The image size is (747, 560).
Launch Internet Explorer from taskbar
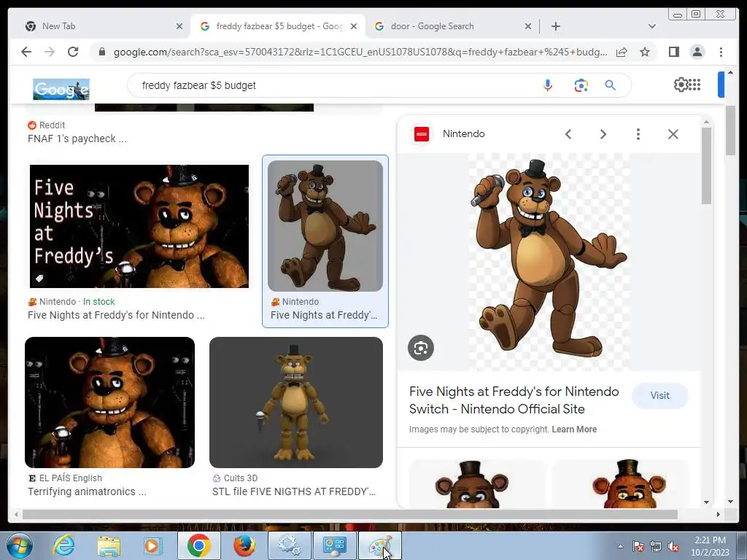coord(64,545)
